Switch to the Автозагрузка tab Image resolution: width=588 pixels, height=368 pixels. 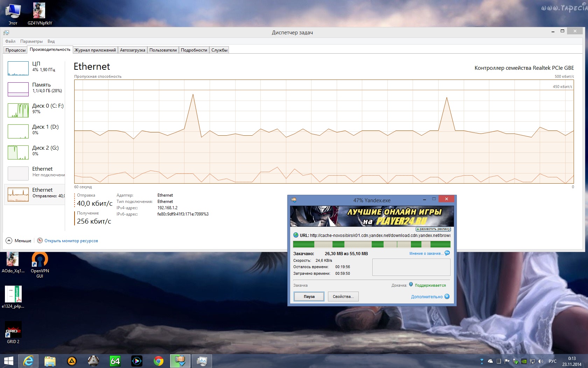point(132,50)
